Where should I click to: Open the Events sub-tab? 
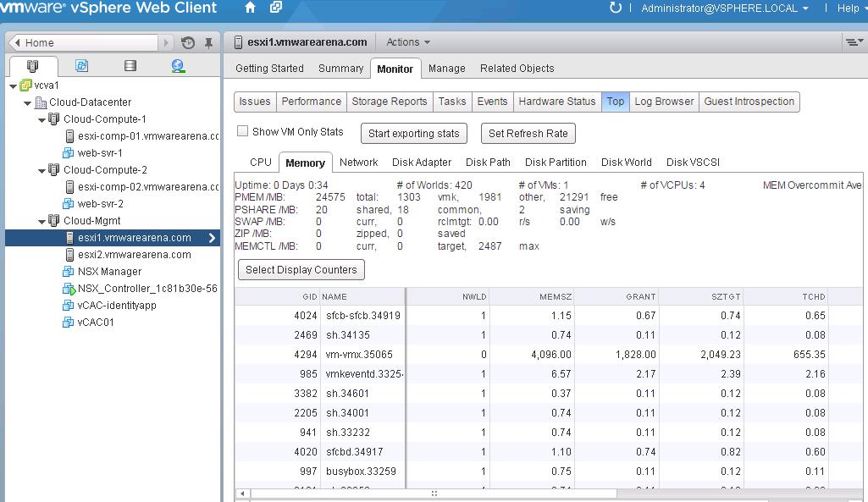492,102
